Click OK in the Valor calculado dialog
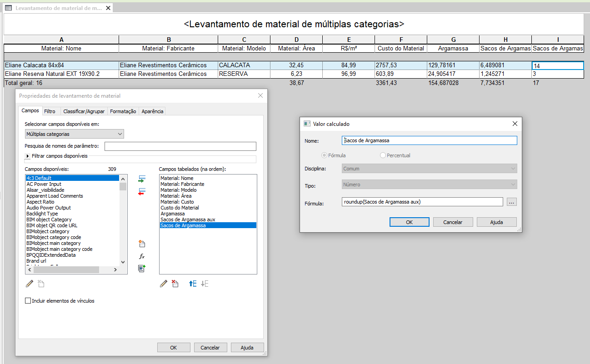Viewport: 590px width, 364px height. tap(409, 222)
